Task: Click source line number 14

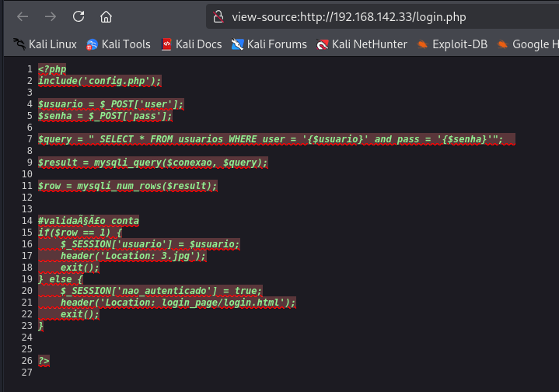Action: tap(27, 221)
